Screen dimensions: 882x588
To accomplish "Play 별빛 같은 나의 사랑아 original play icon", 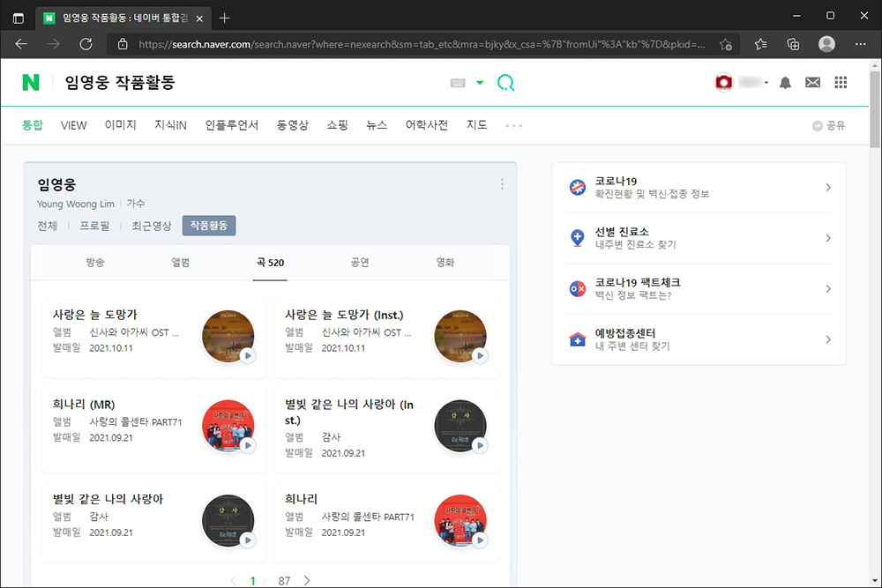I will tap(248, 540).
